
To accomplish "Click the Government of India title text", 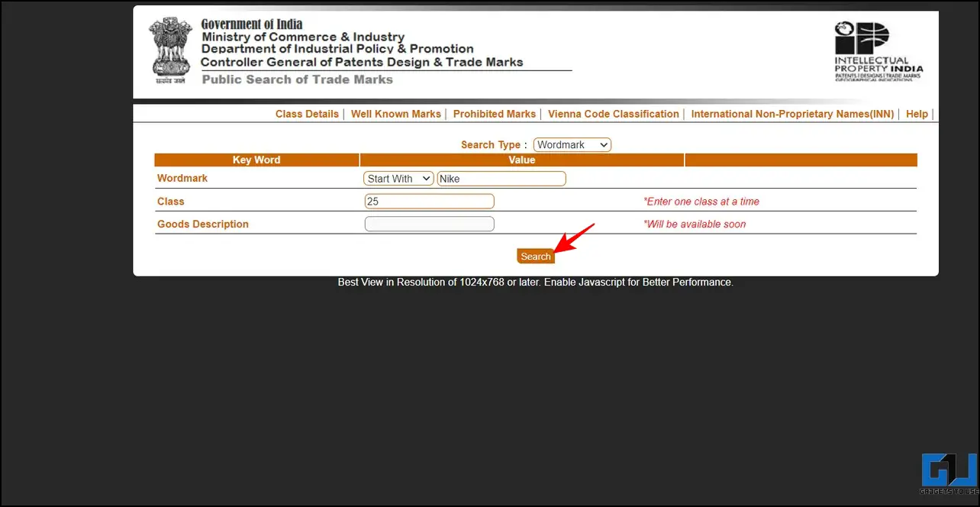I will (x=252, y=24).
